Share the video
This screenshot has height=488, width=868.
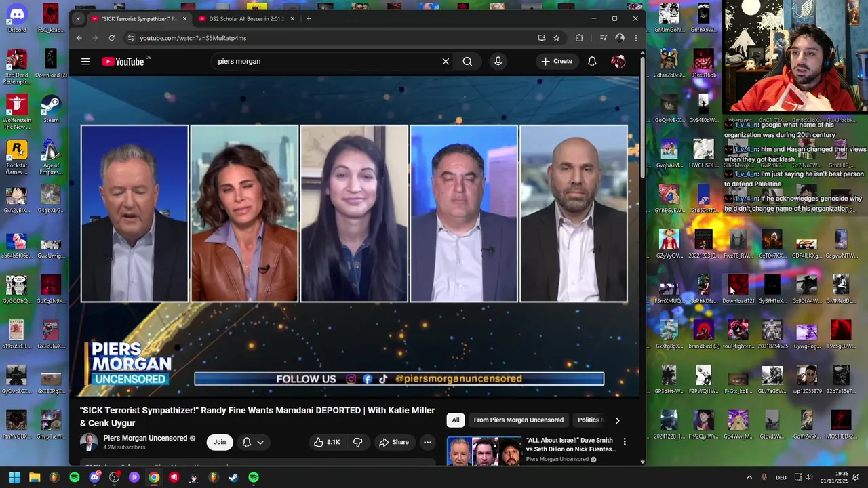pyautogui.click(x=394, y=442)
